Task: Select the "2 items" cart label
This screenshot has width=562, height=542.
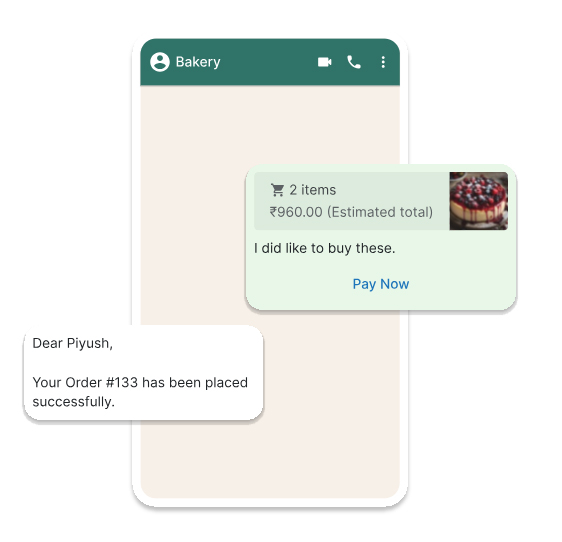Action: pyautogui.click(x=313, y=190)
